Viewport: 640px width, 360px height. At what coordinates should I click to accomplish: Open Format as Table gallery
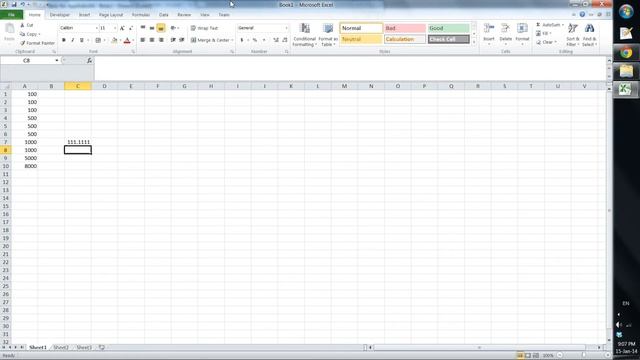click(x=328, y=35)
